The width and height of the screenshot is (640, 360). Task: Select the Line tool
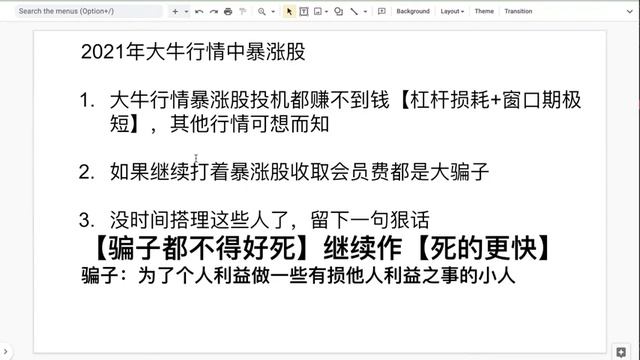[x=354, y=11]
